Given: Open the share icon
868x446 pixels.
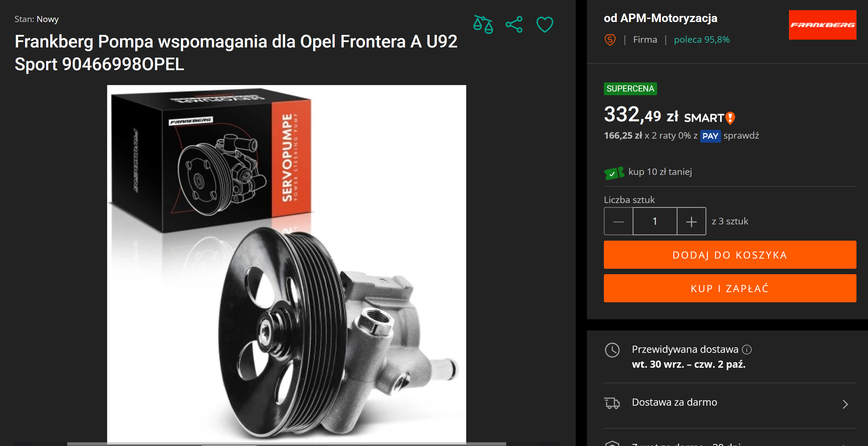Looking at the screenshot, I should (514, 24).
